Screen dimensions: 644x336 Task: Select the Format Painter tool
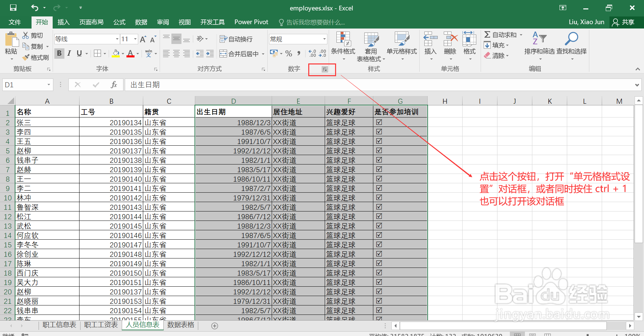coord(36,57)
